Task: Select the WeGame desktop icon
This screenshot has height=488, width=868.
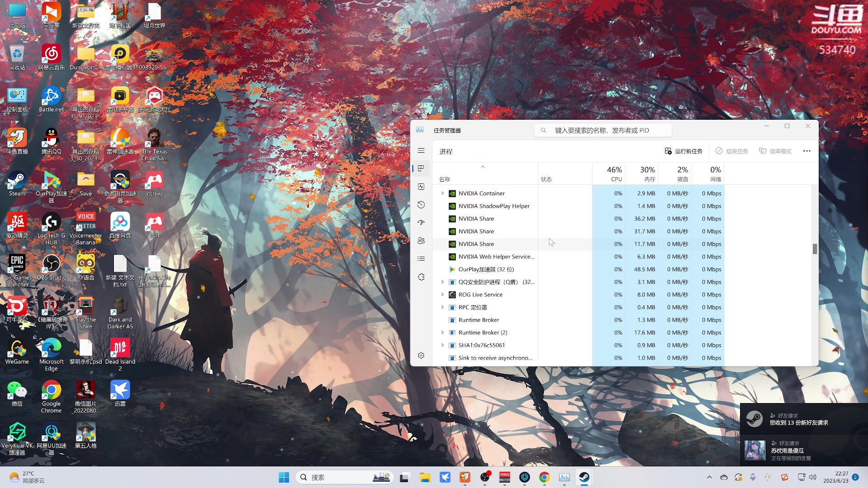Action: pos(17,352)
